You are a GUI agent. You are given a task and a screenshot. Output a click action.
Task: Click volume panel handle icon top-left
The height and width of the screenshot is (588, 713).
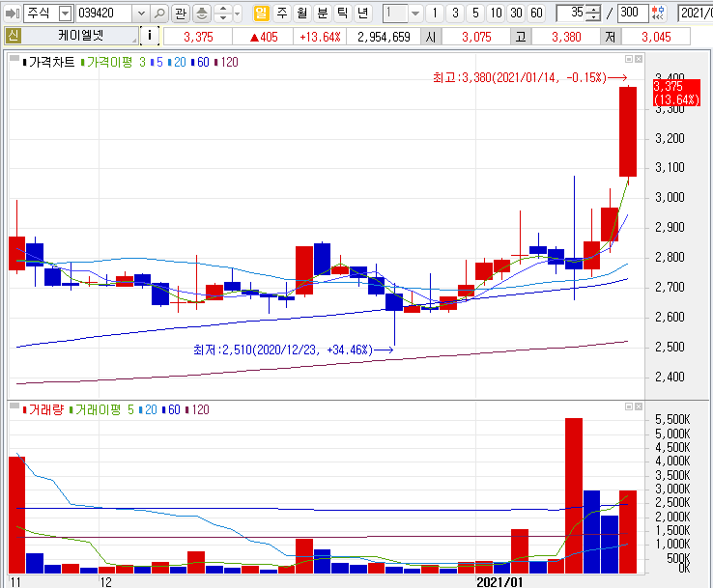click(x=14, y=406)
